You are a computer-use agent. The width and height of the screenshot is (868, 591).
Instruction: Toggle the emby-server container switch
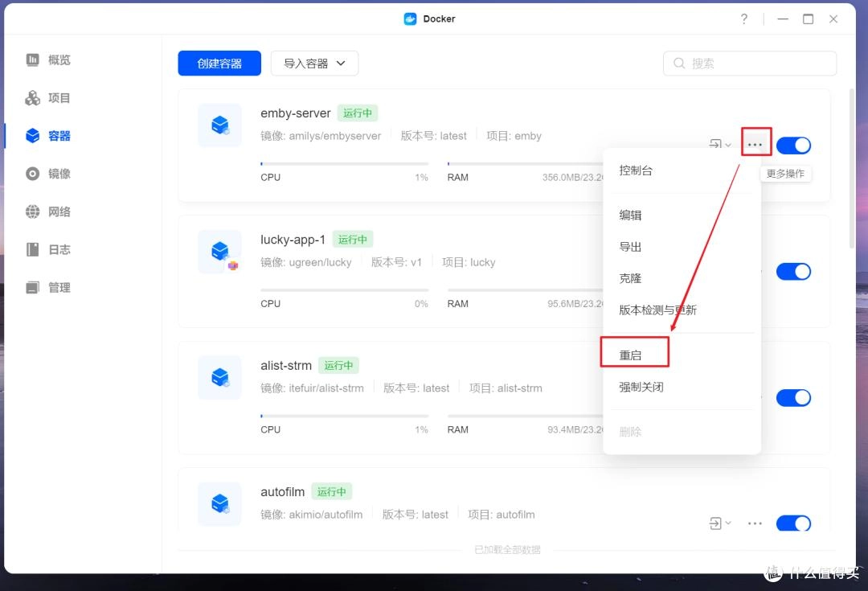[793, 145]
